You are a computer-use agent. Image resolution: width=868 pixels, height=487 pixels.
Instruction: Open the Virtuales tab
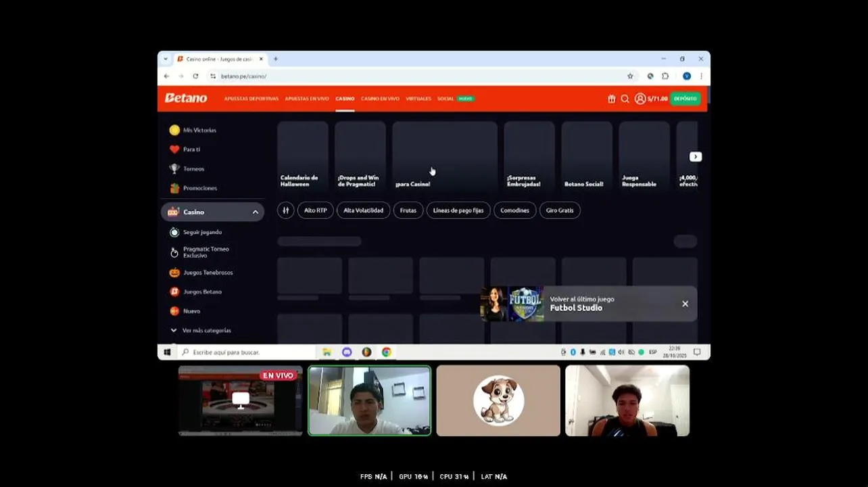[418, 99]
